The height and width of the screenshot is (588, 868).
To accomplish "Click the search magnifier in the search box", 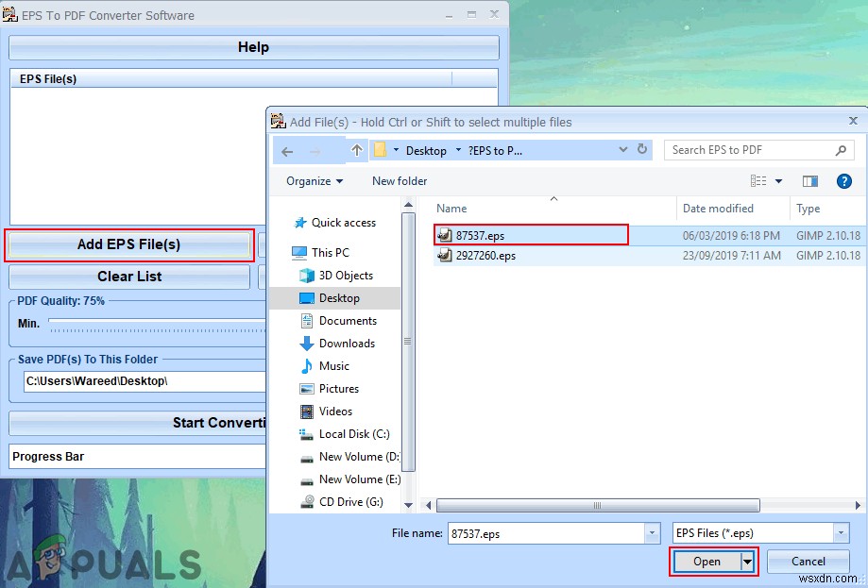I will tap(840, 149).
